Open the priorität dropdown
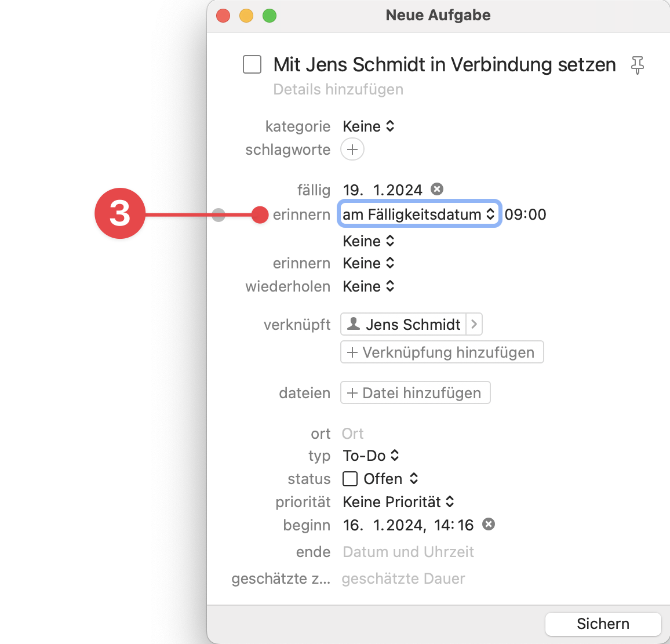This screenshot has height=644, width=670. (x=398, y=501)
